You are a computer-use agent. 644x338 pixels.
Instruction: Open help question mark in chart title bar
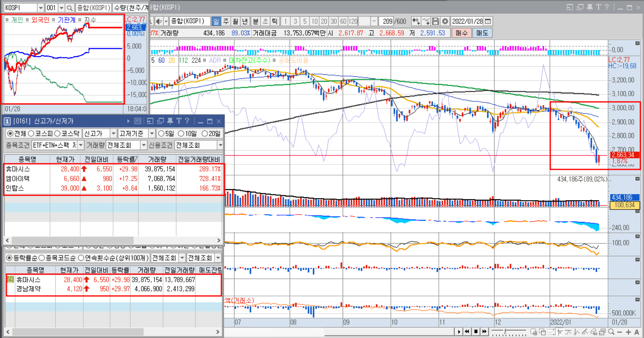pyautogui.click(x=607, y=7)
